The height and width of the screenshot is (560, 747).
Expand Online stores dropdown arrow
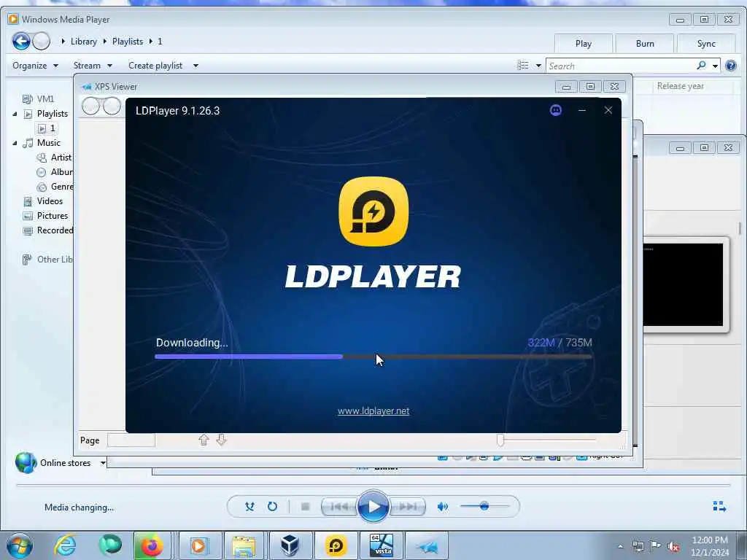(102, 463)
